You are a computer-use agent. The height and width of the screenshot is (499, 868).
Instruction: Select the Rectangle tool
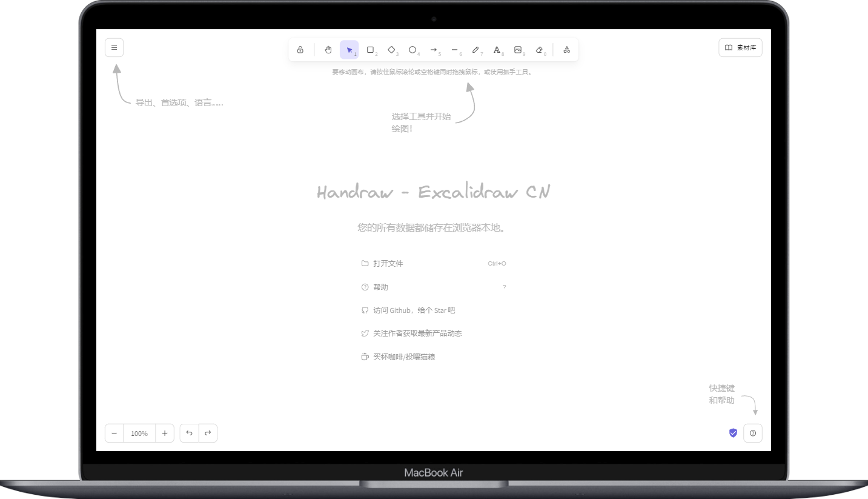[370, 50]
